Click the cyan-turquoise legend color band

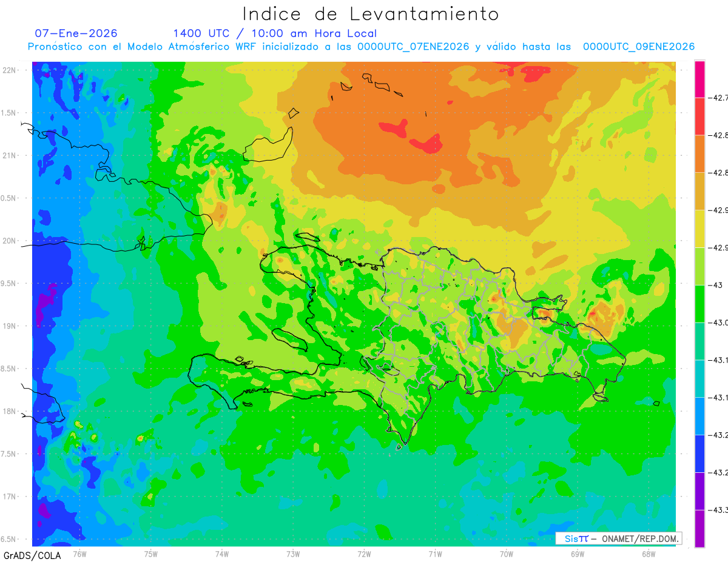[699, 378]
